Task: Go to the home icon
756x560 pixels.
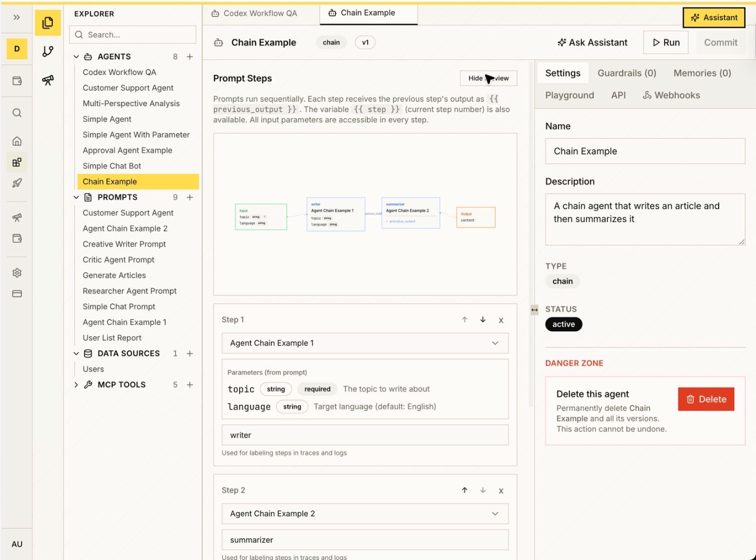Action: (x=17, y=141)
